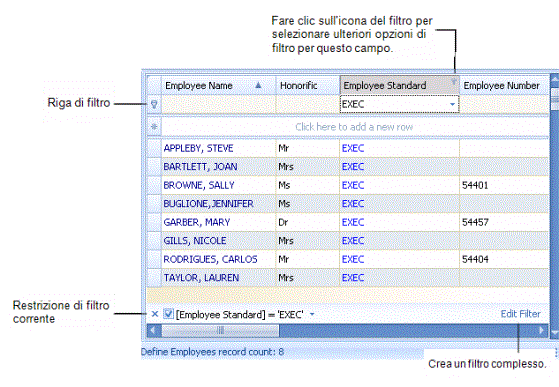Image resolution: width=559 pixels, height=387 pixels.
Task: Toggle the [Employee Standard] = 'EXEC' filter checkbox
Action: 168,314
